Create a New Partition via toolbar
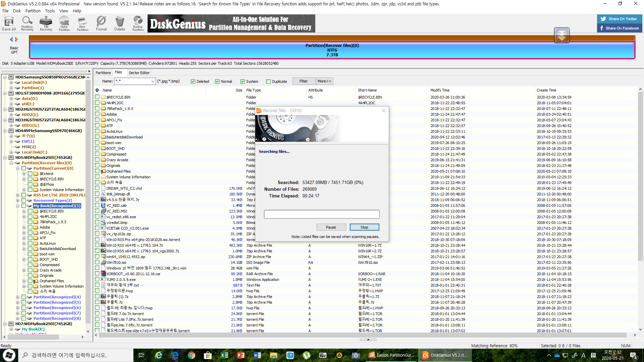The image size is (644, 362). (x=83, y=23)
